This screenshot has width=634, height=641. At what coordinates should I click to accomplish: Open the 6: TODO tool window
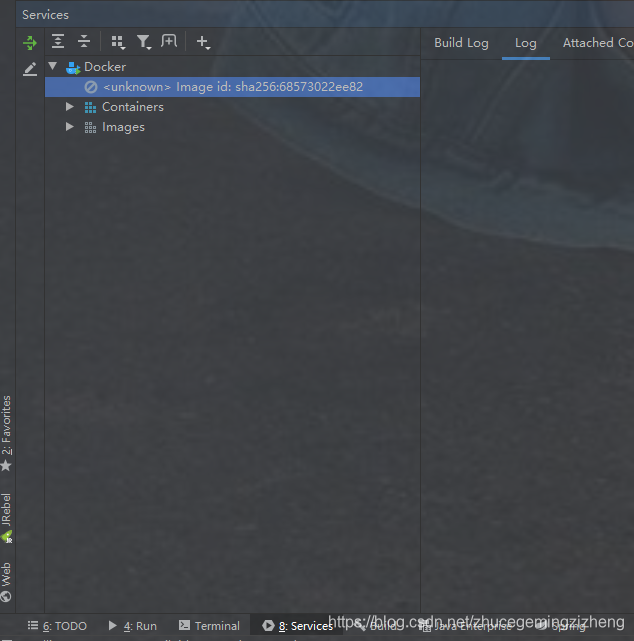[57, 626]
